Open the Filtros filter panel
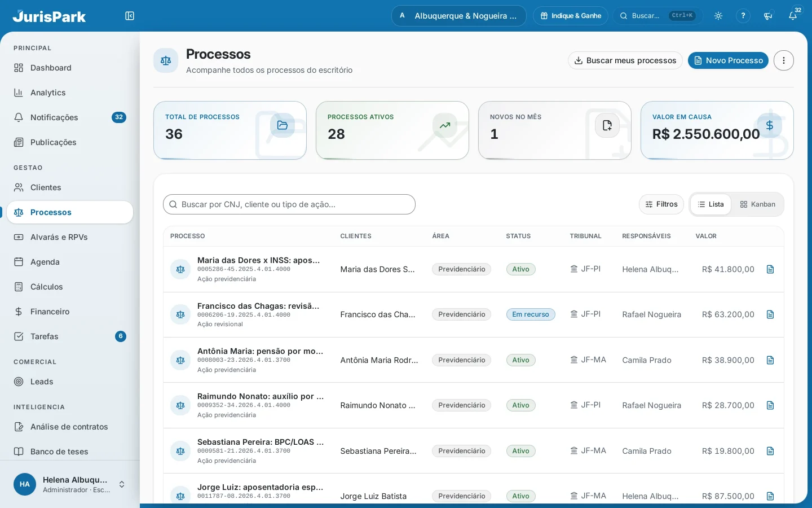 [661, 204]
